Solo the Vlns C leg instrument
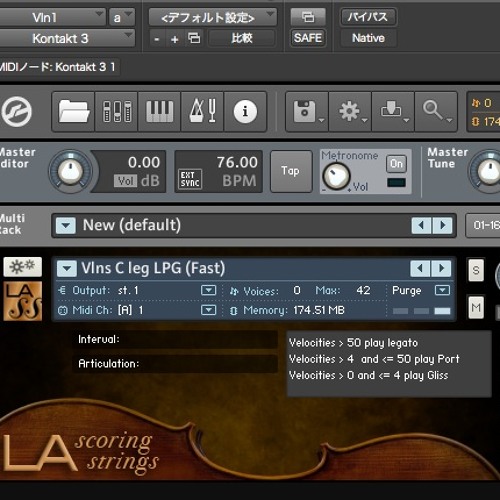The height and width of the screenshot is (500, 500). (x=476, y=270)
